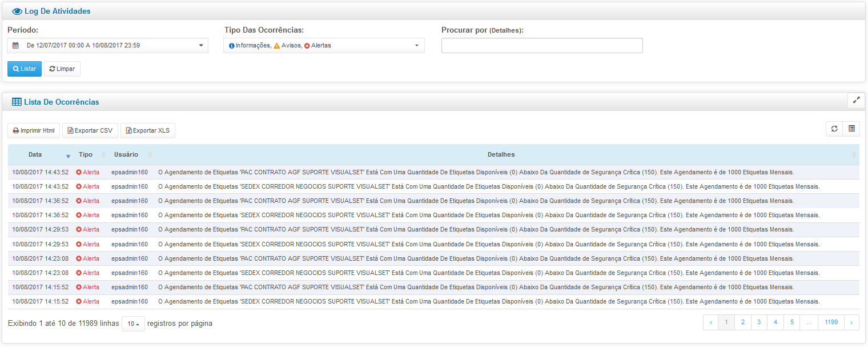Click the eye icon beside Log De Atividades

coord(17,11)
